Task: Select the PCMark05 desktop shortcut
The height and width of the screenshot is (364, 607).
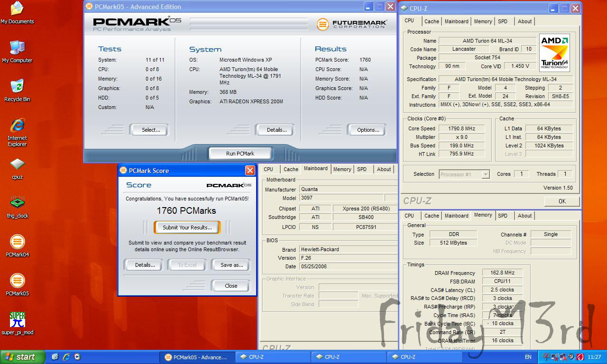Action: [17, 285]
